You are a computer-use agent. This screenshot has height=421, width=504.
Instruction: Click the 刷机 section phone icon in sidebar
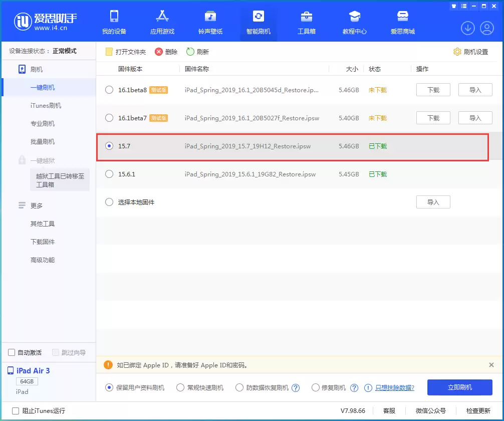22,69
